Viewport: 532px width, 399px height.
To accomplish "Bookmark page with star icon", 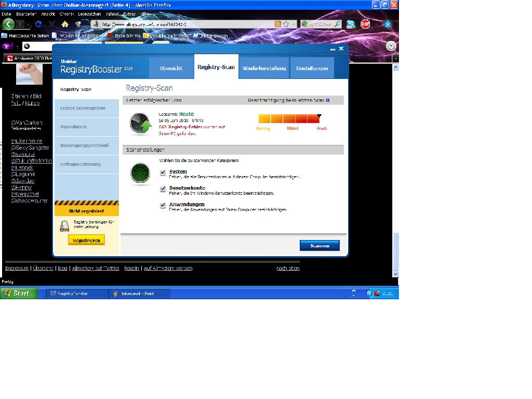I will coord(286,24).
